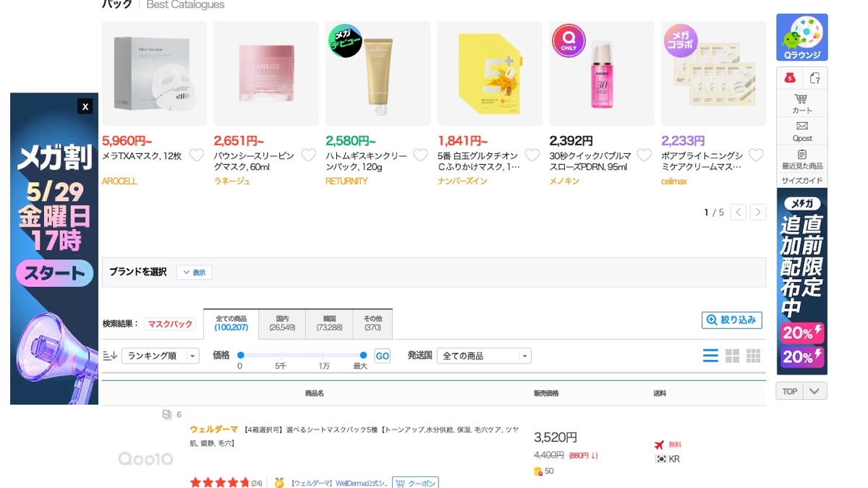Go to the next catalogue page arrow
The height and width of the screenshot is (488, 868).
pos(758,212)
